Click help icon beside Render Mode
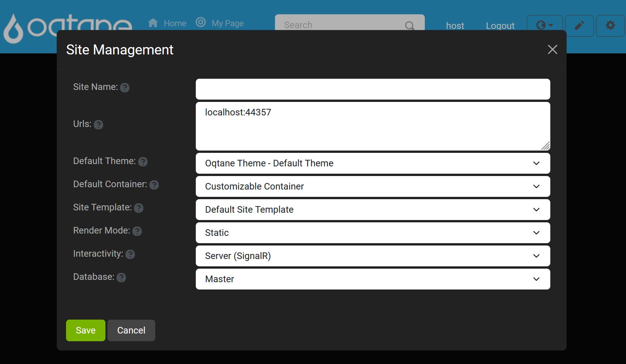This screenshot has width=626, height=364. point(137,231)
